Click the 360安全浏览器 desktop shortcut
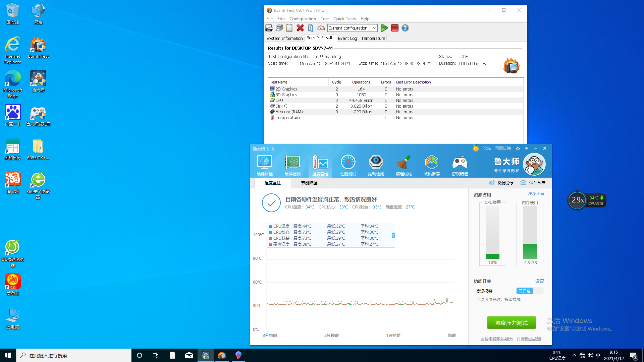Viewport: 644px width, 362px height. 38,186
